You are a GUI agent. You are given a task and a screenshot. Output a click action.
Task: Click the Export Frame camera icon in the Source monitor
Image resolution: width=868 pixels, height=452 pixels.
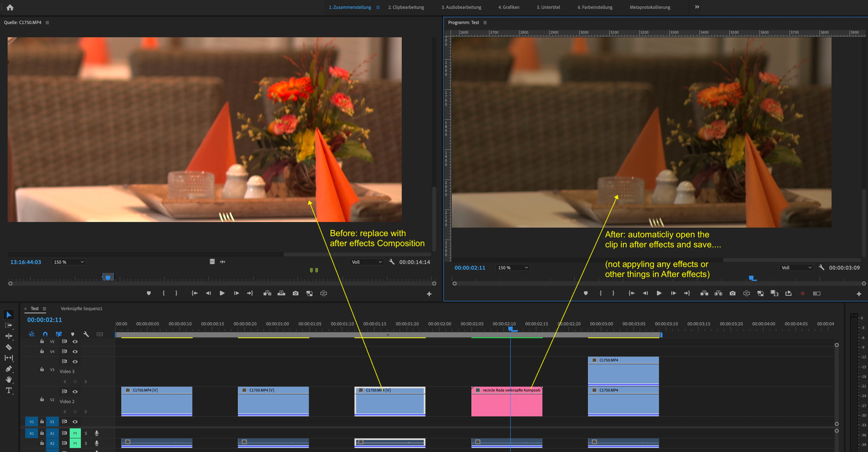point(296,293)
